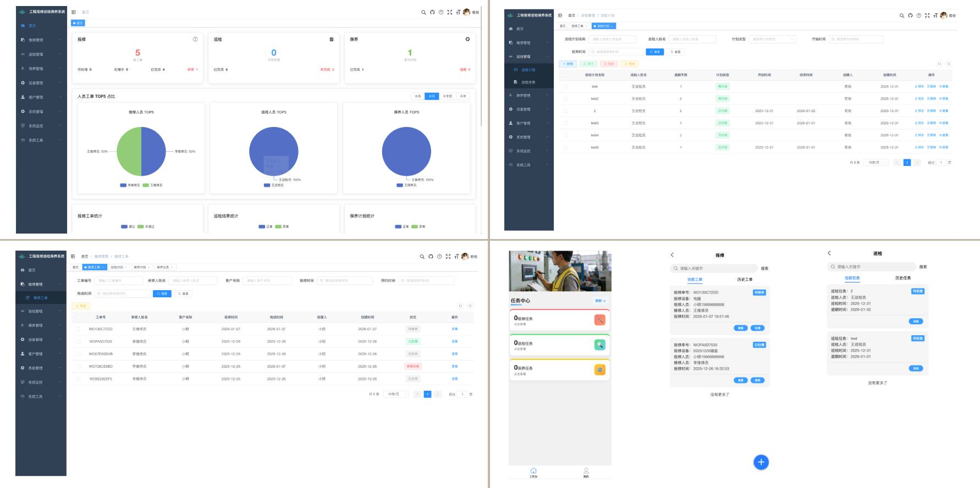980x488 pixels.
Task: Open page-size dropdown below work order table
Action: [x=397, y=394]
